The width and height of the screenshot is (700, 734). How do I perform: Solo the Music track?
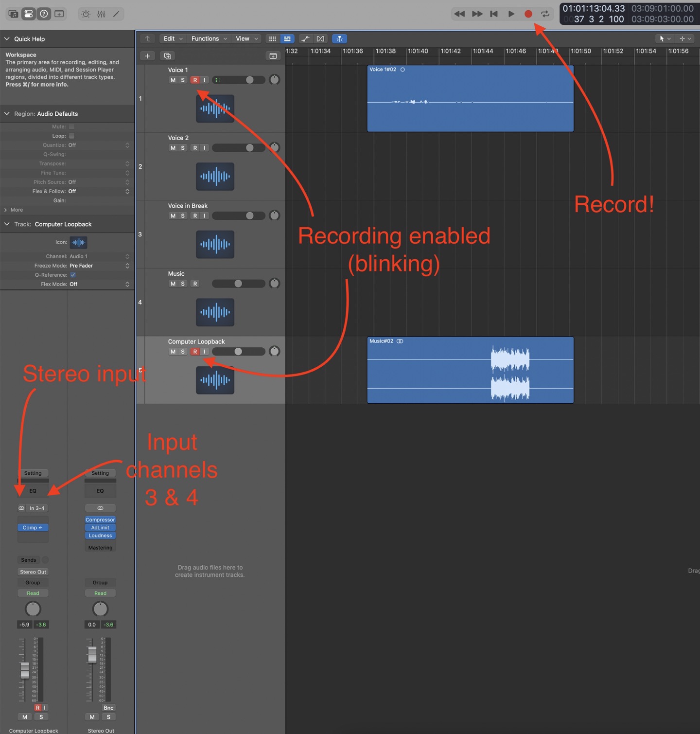tap(183, 284)
